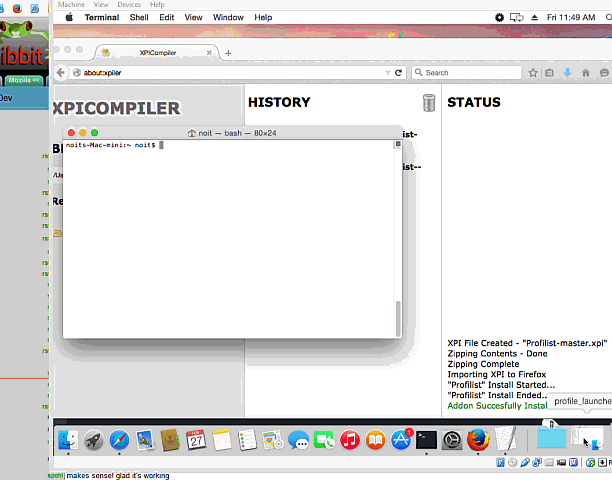Open Finder from the dock
Viewport: 612px width, 480px height.
click(68, 440)
